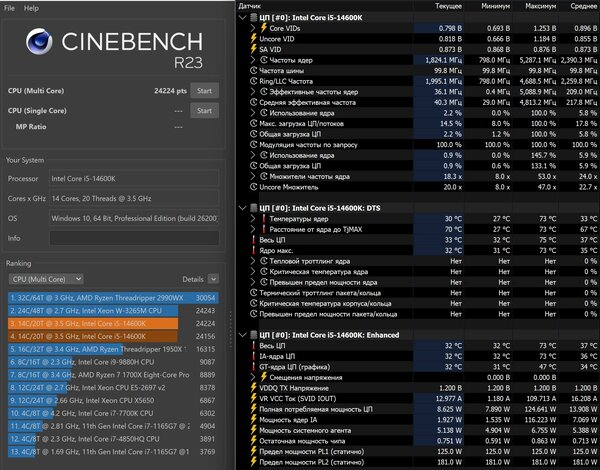Start the CPU (Single Core) benchmark

coord(205,111)
